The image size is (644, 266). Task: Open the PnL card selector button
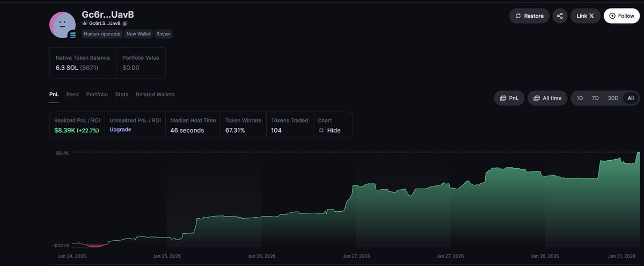(x=509, y=98)
